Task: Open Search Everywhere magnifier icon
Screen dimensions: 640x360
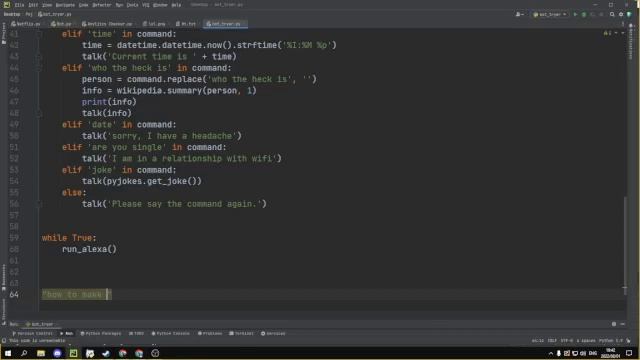Action: point(612,14)
